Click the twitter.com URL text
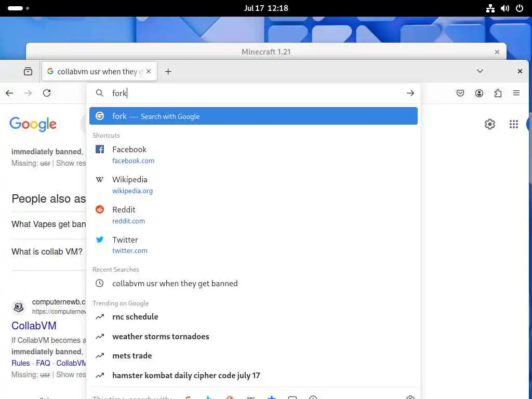 point(130,251)
